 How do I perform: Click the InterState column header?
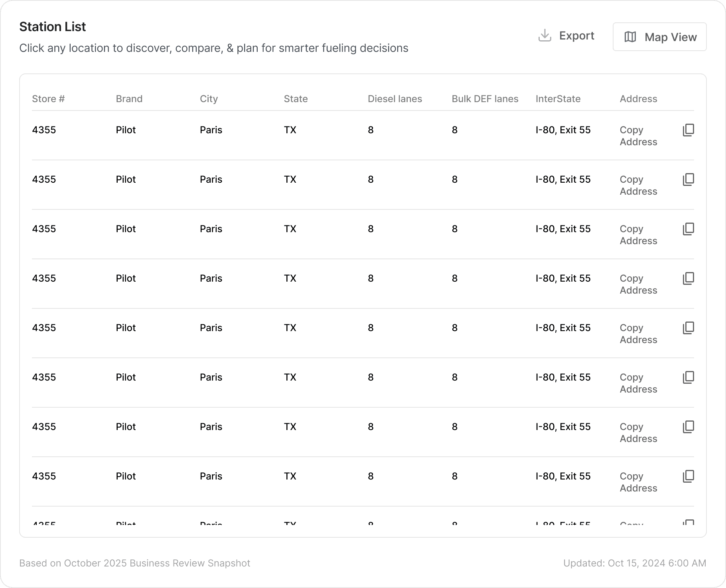pos(558,99)
